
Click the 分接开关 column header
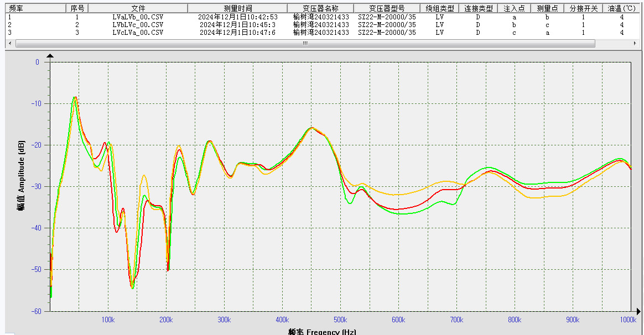click(x=583, y=9)
